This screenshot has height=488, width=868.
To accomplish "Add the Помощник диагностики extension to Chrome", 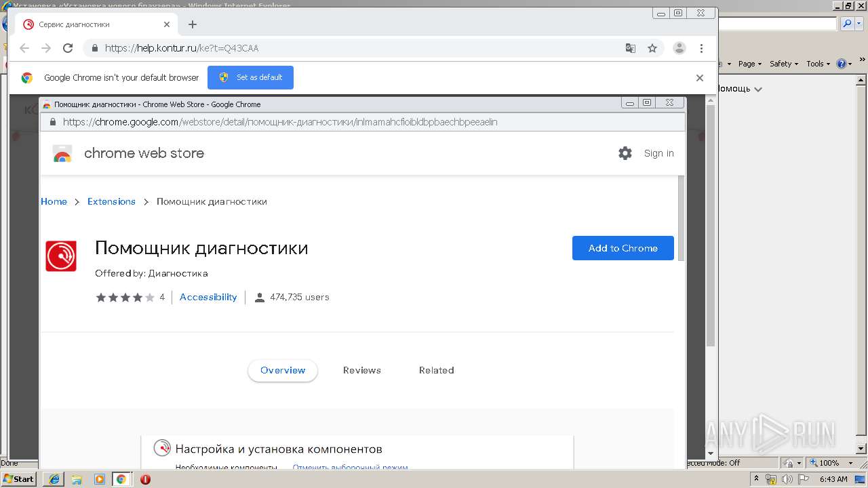I will 623,248.
